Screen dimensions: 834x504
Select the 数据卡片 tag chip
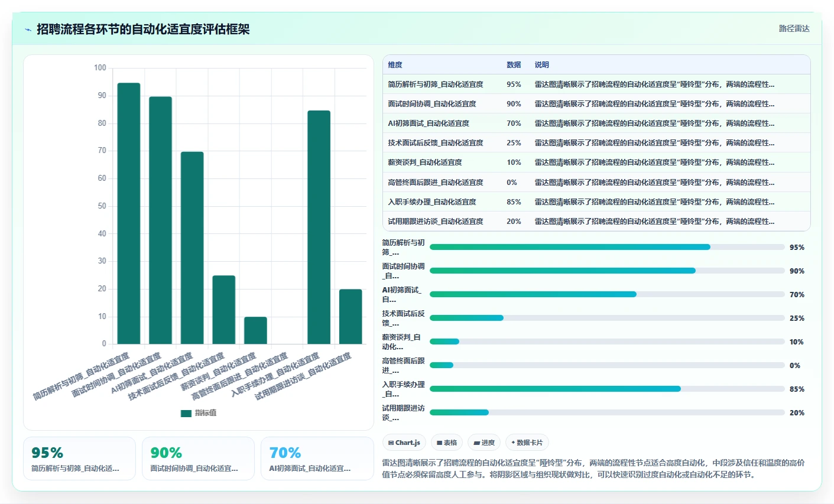tap(527, 443)
